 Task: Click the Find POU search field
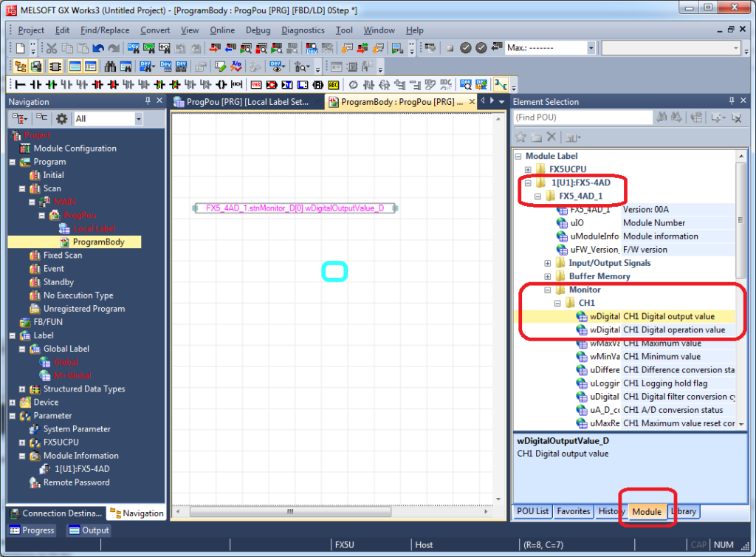point(583,117)
